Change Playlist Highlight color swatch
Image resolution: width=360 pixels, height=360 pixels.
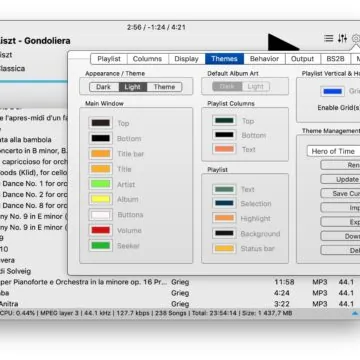pyautogui.click(x=224, y=218)
